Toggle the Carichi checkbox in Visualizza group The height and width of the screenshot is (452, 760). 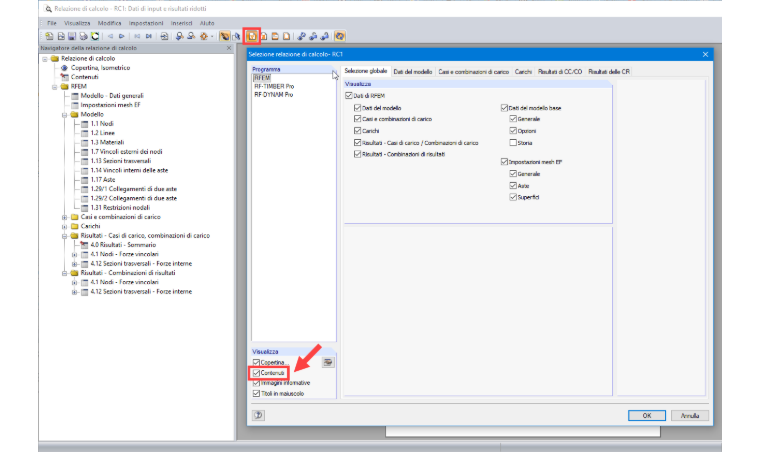click(357, 131)
